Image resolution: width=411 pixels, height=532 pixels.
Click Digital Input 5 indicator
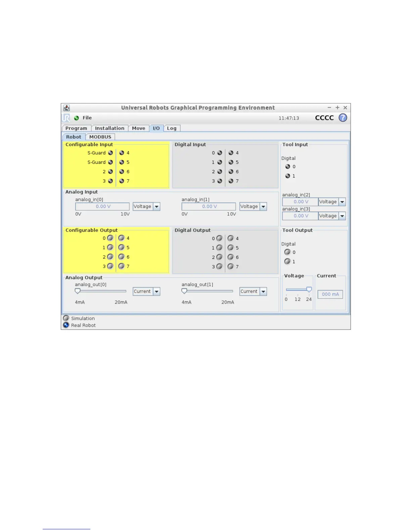click(231, 162)
